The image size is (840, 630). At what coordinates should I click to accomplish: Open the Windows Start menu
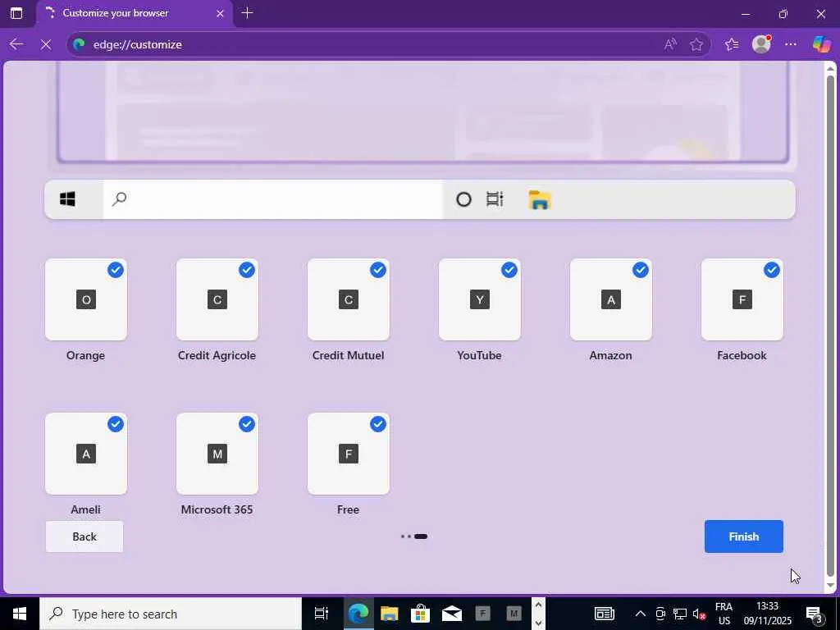pyautogui.click(x=20, y=614)
